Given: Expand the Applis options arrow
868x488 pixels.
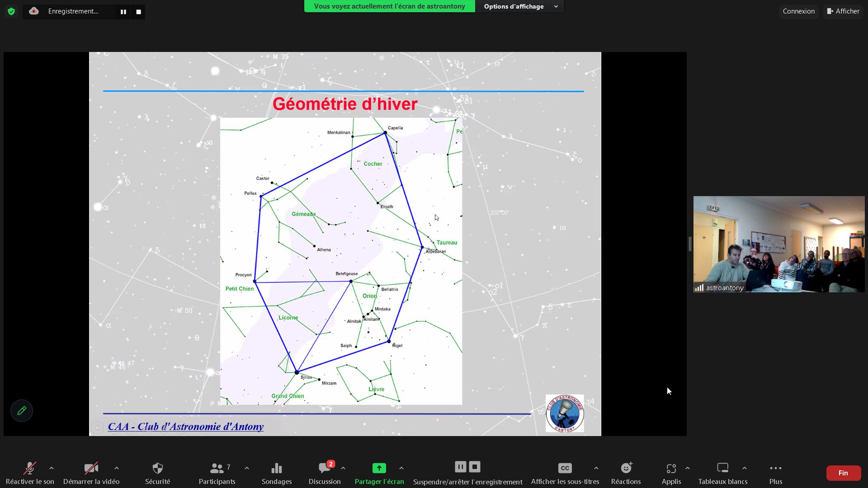Looking at the screenshot, I should point(688,468).
